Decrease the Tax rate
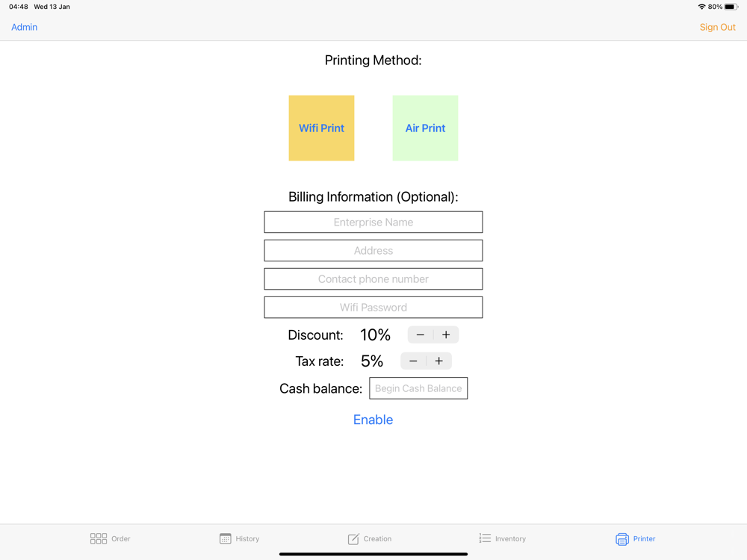 413,361
